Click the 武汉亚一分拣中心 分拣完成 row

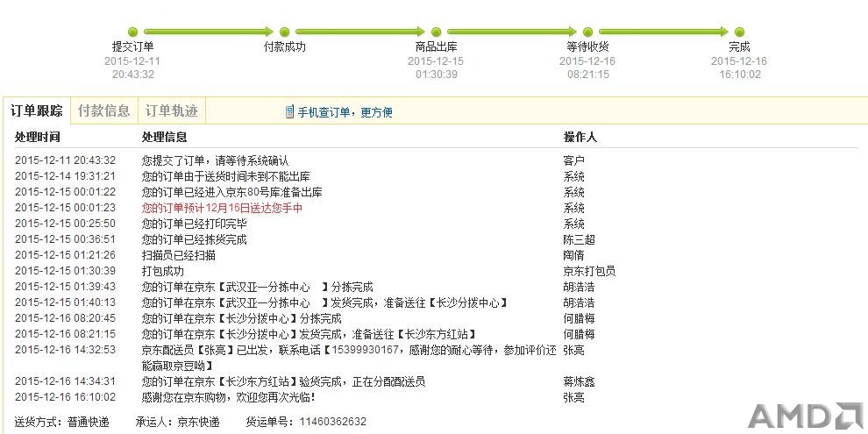(258, 288)
